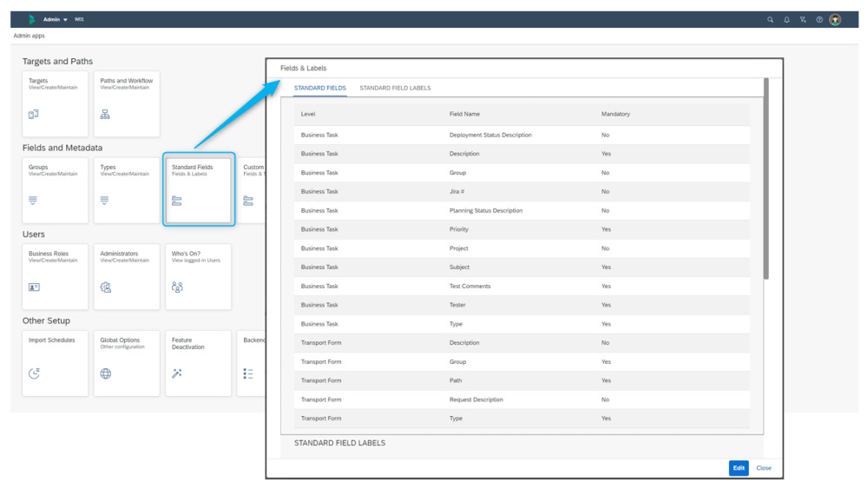Click the dialog's vertical scrollbar

[x=766, y=178]
